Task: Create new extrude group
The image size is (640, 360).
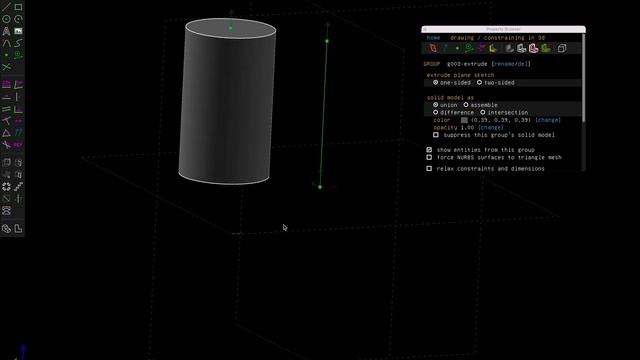Action: pos(6,163)
